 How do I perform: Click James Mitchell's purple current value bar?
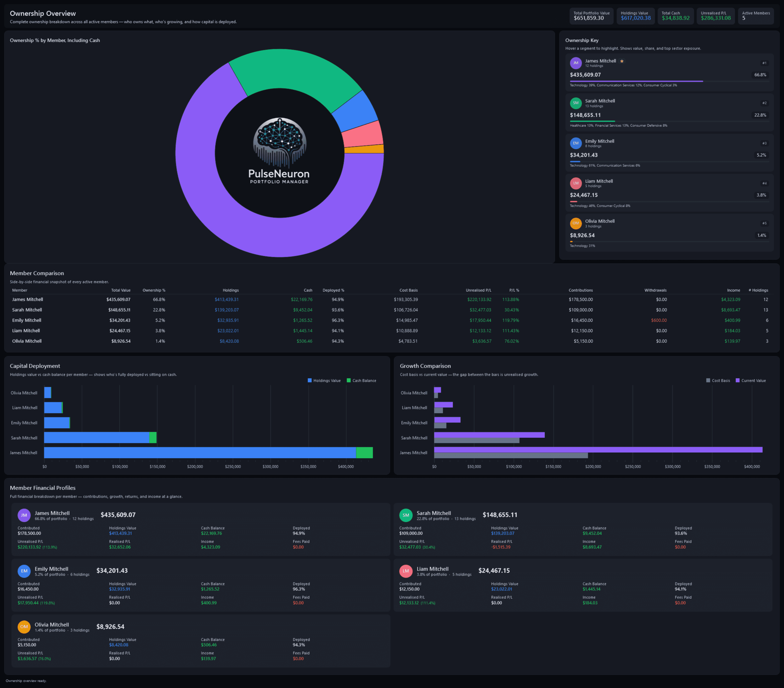coord(598,450)
